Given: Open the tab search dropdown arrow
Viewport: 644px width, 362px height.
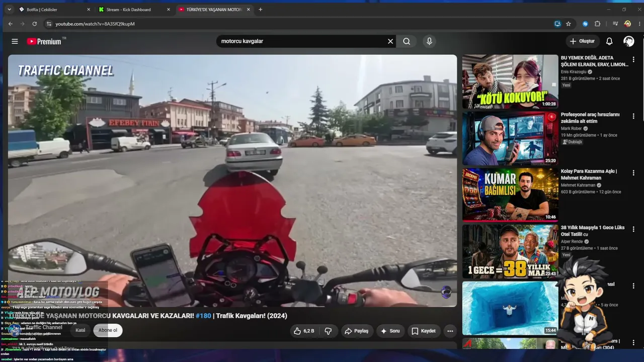Looking at the screenshot, I should 9,10.
